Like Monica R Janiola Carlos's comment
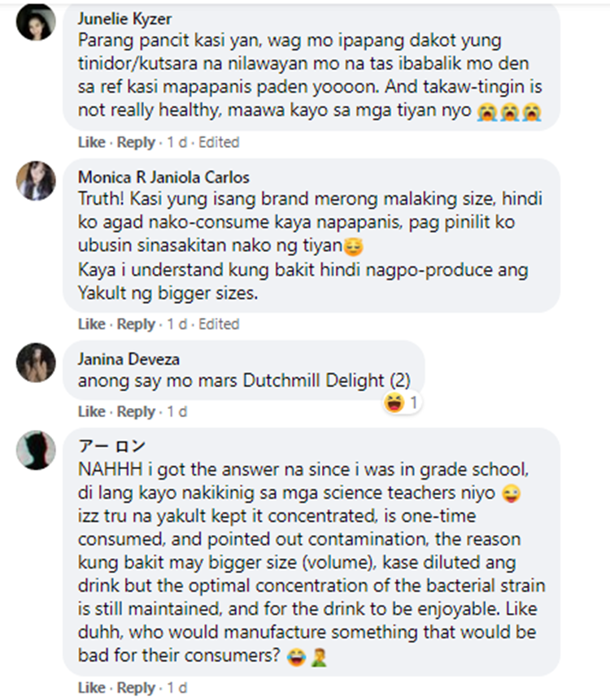 click(x=91, y=324)
